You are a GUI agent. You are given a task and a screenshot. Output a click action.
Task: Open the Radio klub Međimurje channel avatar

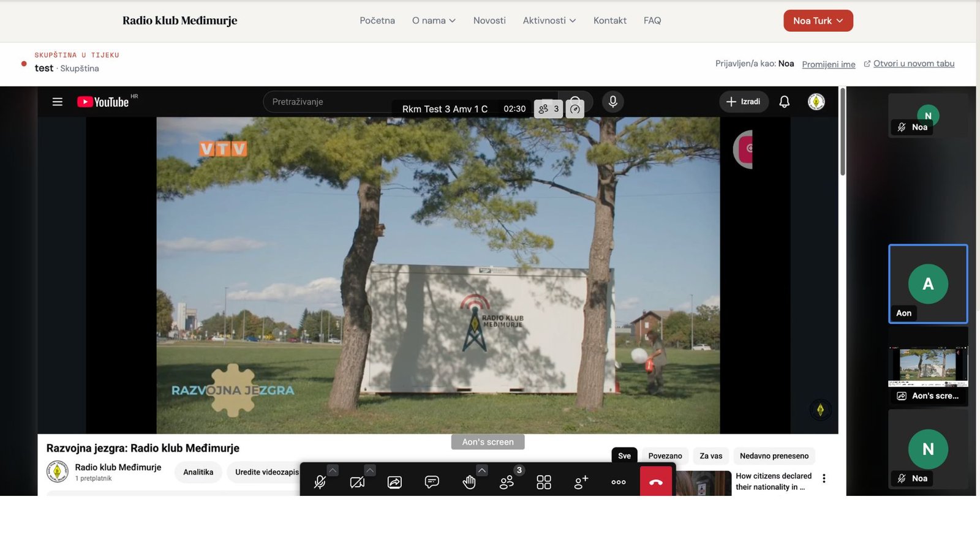tap(58, 471)
